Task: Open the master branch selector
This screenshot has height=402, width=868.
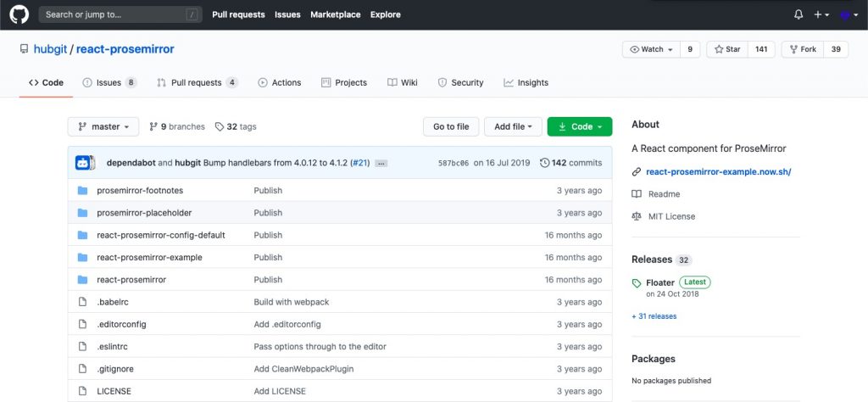Action: (x=103, y=127)
